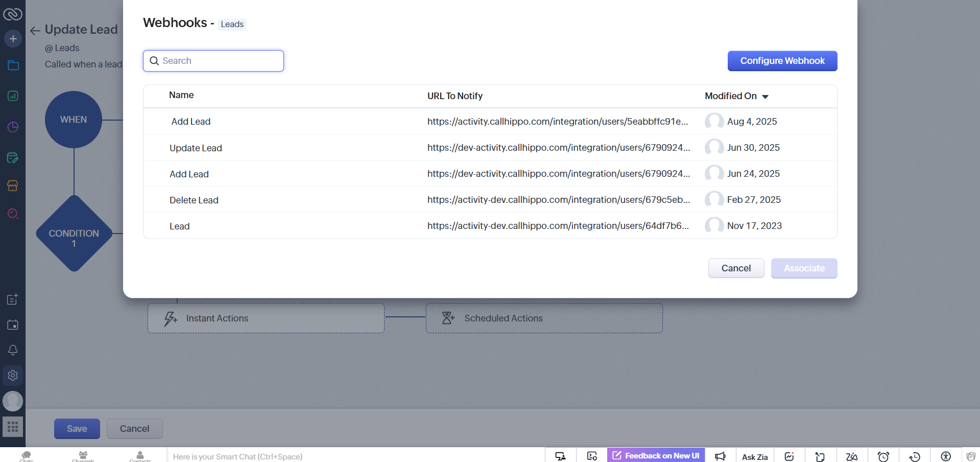Click the script-with-play icon in bottom bar

(x=592, y=456)
